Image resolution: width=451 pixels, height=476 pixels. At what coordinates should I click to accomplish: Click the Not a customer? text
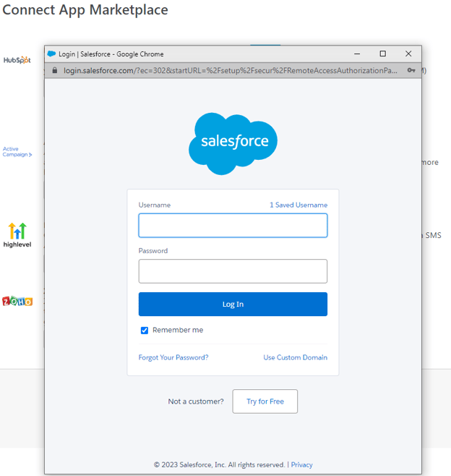click(196, 401)
